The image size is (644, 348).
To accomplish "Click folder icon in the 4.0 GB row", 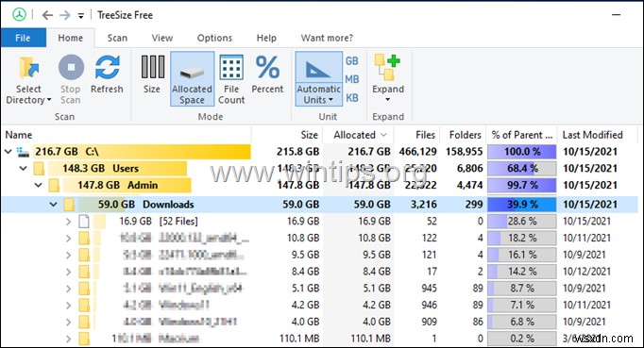I will point(84,322).
